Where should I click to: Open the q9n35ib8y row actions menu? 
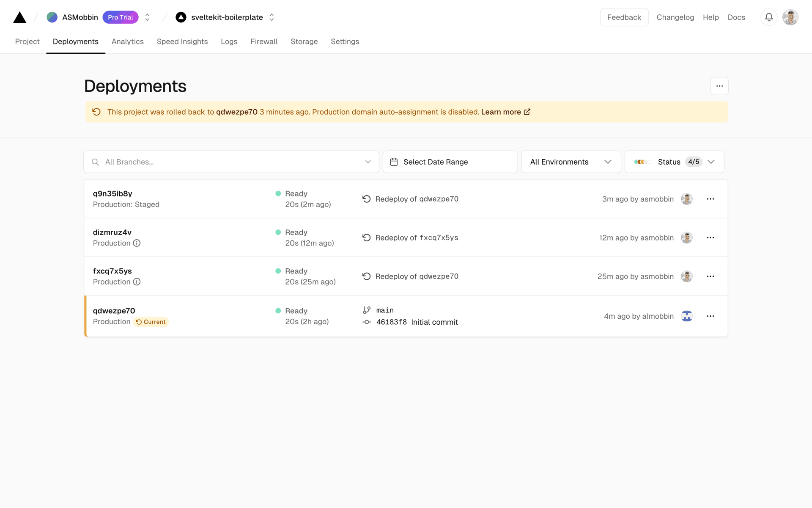click(710, 199)
